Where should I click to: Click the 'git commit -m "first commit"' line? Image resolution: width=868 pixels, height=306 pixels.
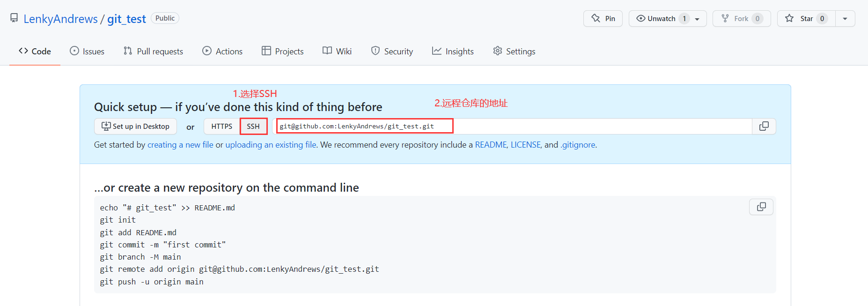pos(163,245)
